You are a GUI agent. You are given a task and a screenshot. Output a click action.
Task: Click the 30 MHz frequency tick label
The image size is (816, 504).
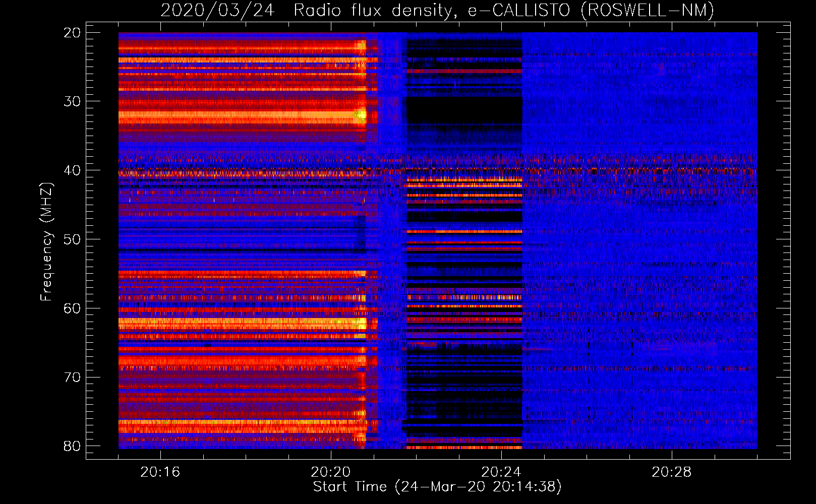72,101
